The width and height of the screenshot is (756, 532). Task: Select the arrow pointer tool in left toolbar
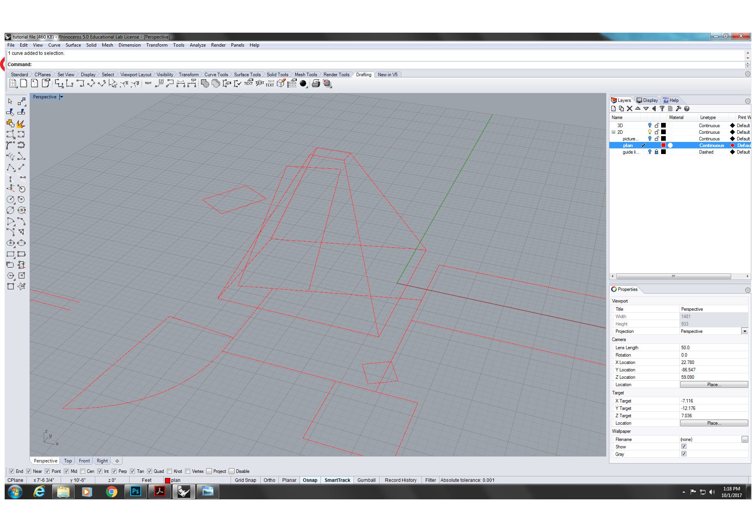point(10,101)
